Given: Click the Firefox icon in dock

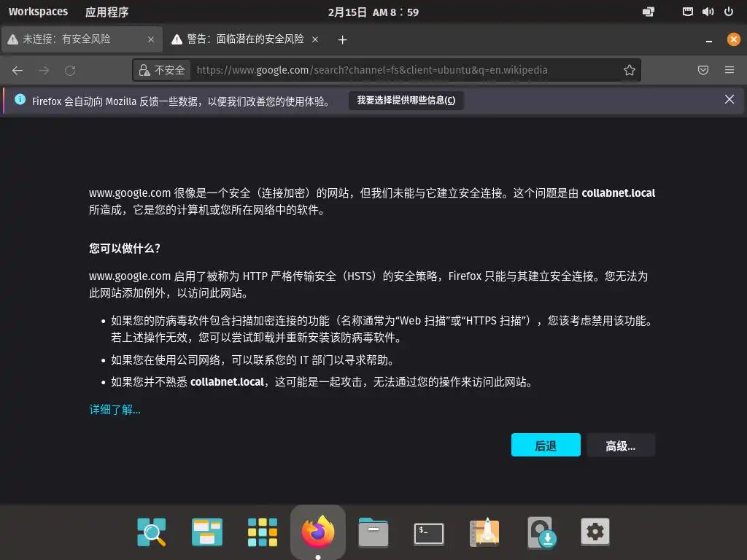Looking at the screenshot, I should click(x=318, y=532).
